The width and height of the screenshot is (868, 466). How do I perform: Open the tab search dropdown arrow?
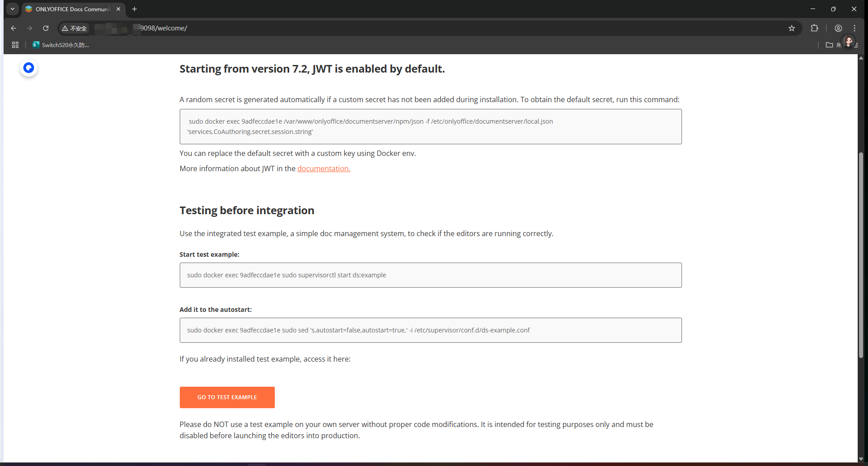[x=13, y=9]
